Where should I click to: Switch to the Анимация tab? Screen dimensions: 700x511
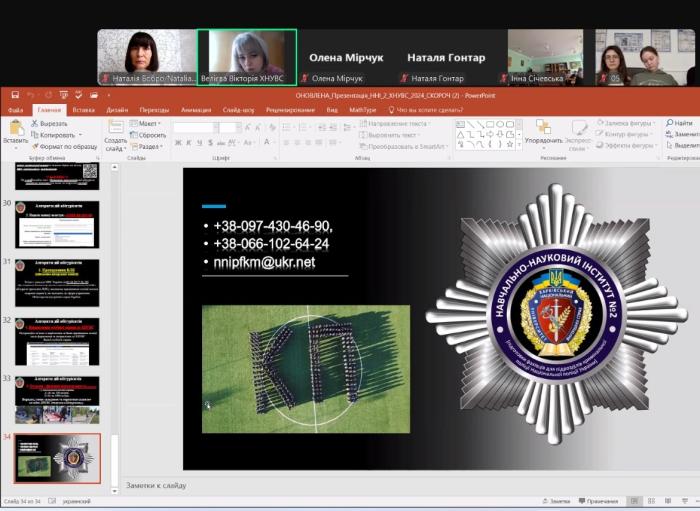coord(195,110)
